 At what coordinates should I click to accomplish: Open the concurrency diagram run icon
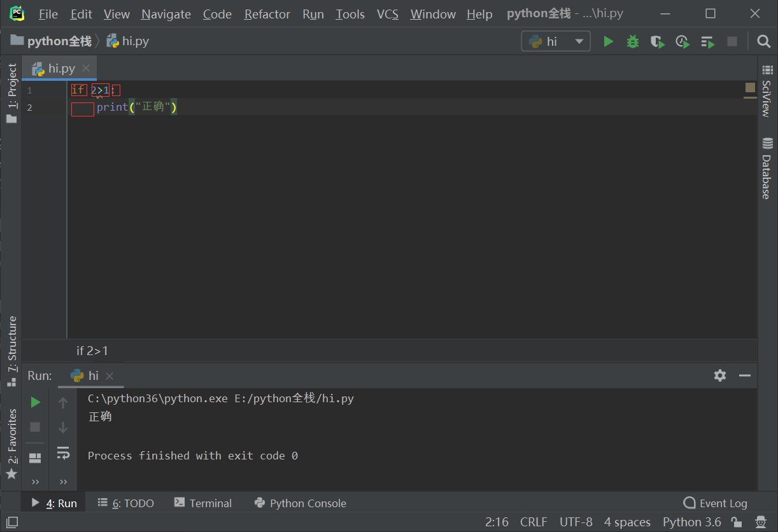707,41
